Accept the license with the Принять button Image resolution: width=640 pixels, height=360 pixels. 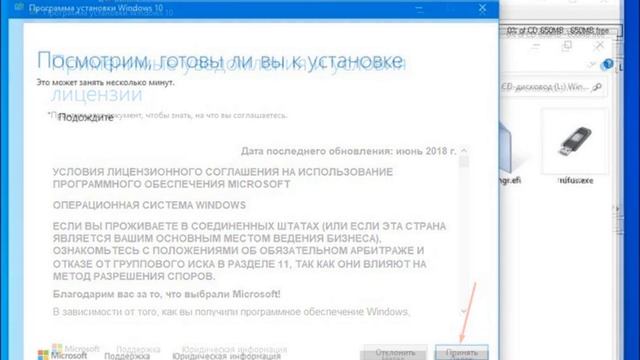(x=462, y=352)
